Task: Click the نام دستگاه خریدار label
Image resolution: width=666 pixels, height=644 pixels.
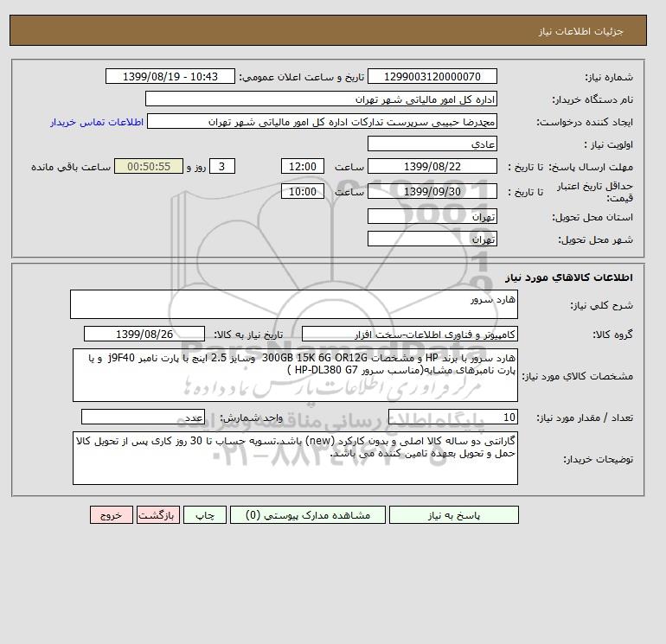Action: point(592,99)
